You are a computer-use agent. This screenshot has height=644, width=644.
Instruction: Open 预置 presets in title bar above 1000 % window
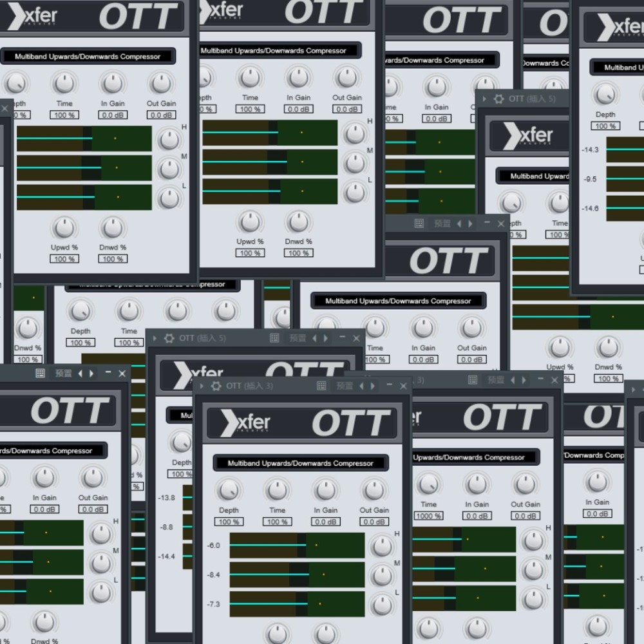click(496, 380)
